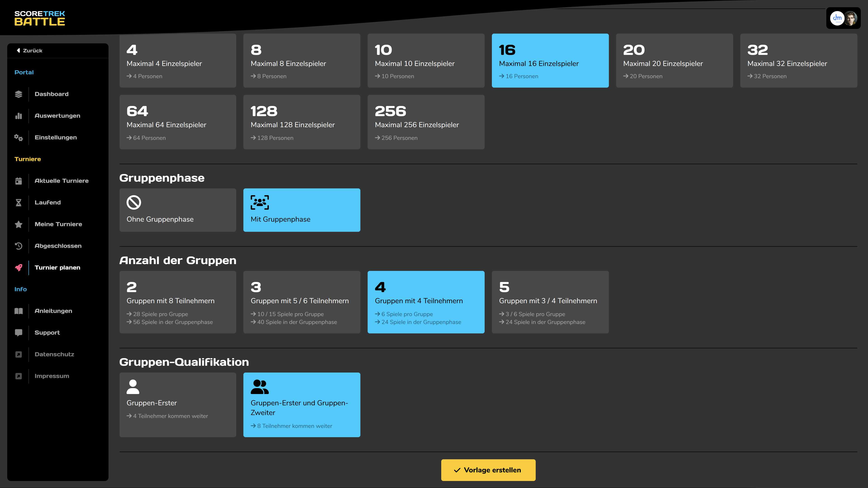Image resolution: width=868 pixels, height=488 pixels.
Task: Click the Turnier planen rocket icon
Action: (x=19, y=268)
